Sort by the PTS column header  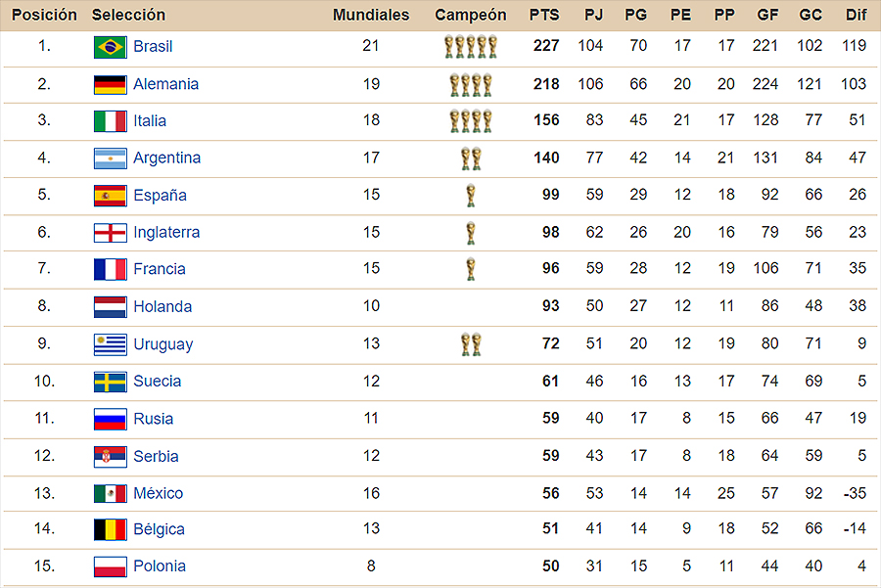click(x=544, y=15)
